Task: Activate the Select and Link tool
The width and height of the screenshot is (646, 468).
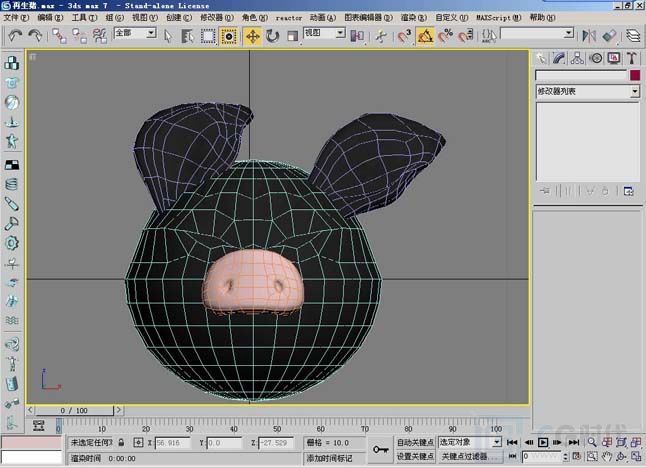Action: click(59, 36)
